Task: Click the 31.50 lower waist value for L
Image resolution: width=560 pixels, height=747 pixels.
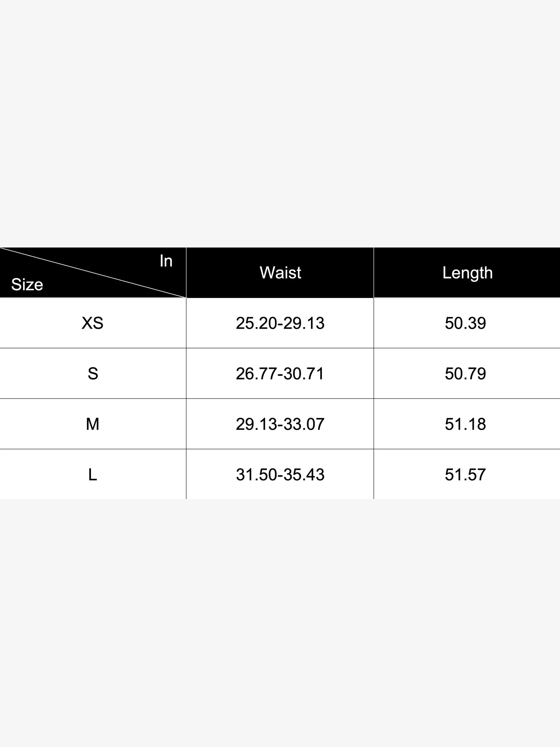Action: click(x=256, y=475)
